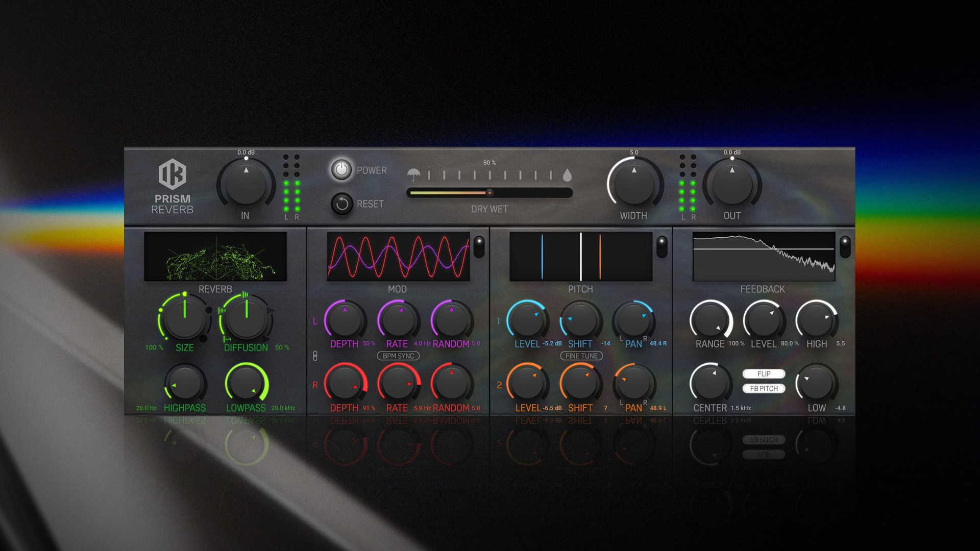Click the MOD waveform display
980x551 pixels.
[x=398, y=256]
